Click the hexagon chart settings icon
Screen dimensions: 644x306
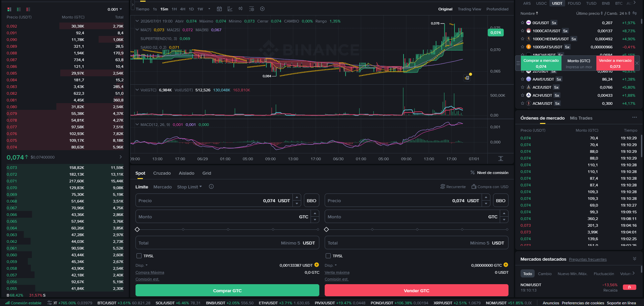pyautogui.click(x=262, y=9)
